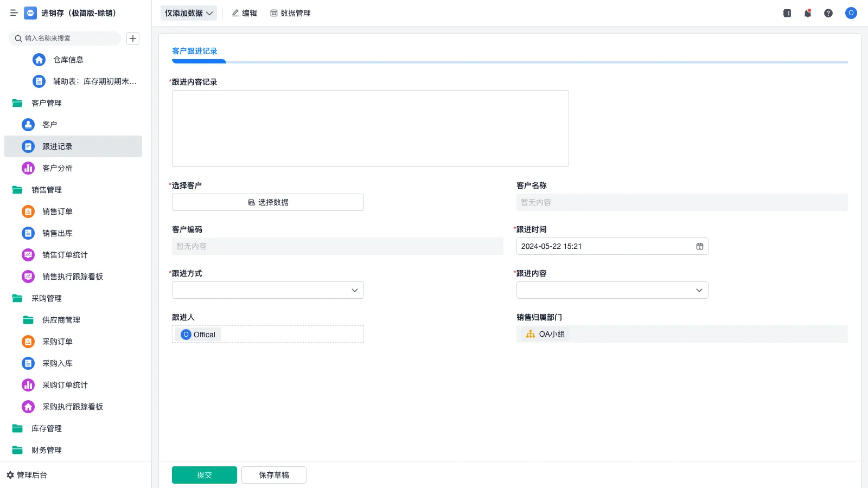Image resolution: width=868 pixels, height=488 pixels.
Task: Click the 保存草稿 button
Action: (x=274, y=475)
